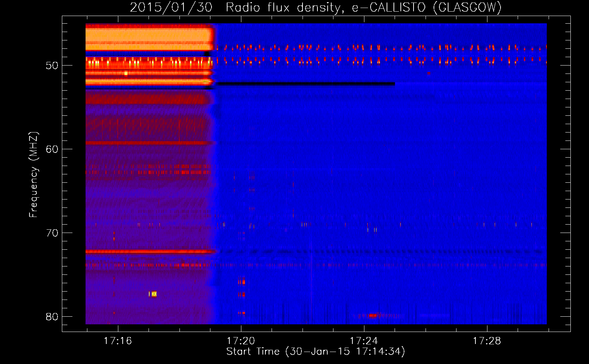Click the 17:28 time tick label
The width and height of the screenshot is (589, 364).
click(487, 341)
